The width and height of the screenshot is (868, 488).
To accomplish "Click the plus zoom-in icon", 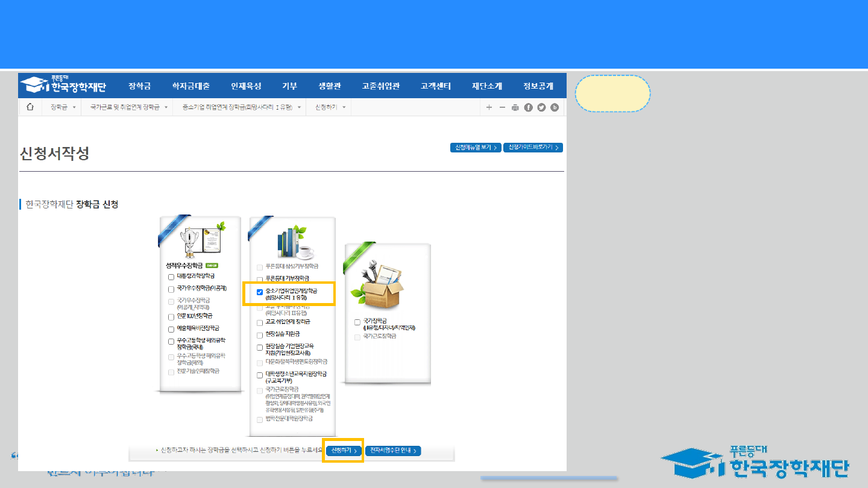I will point(489,107).
